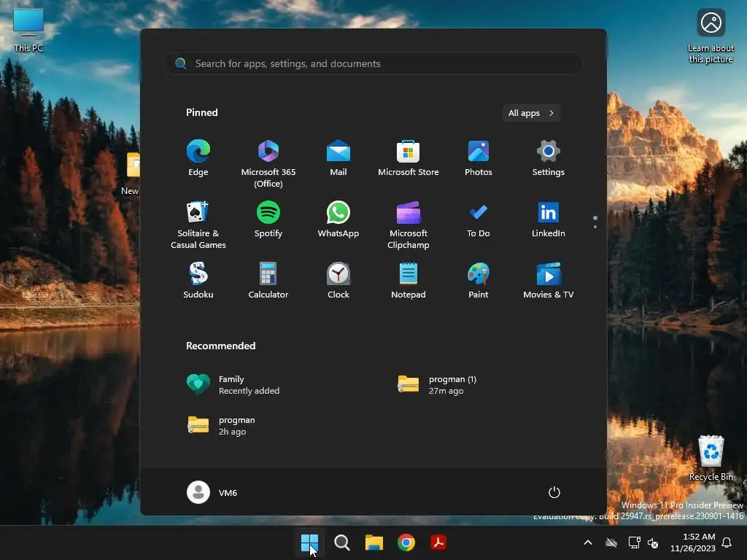Click OneDrive cloud tray icon

(x=611, y=542)
